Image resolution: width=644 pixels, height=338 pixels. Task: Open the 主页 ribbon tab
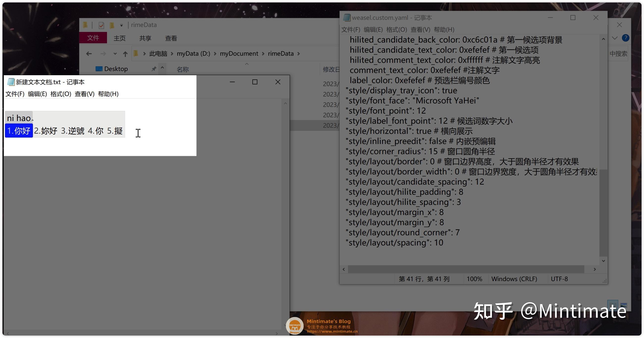119,38
